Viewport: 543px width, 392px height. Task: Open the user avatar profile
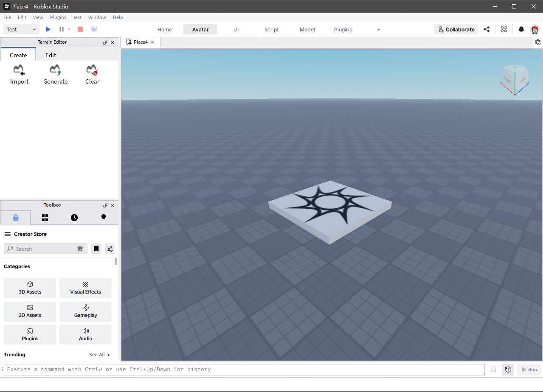coord(535,29)
